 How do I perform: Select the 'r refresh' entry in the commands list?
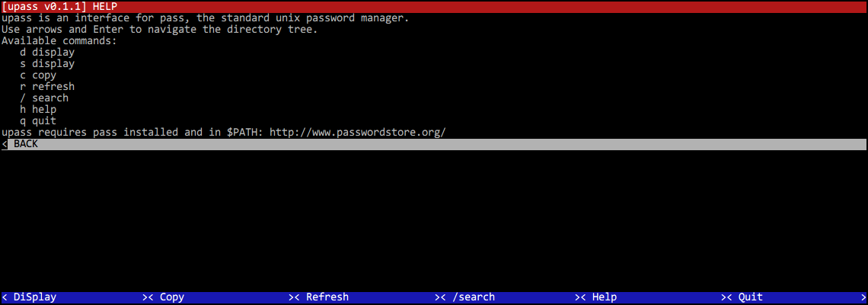(47, 87)
